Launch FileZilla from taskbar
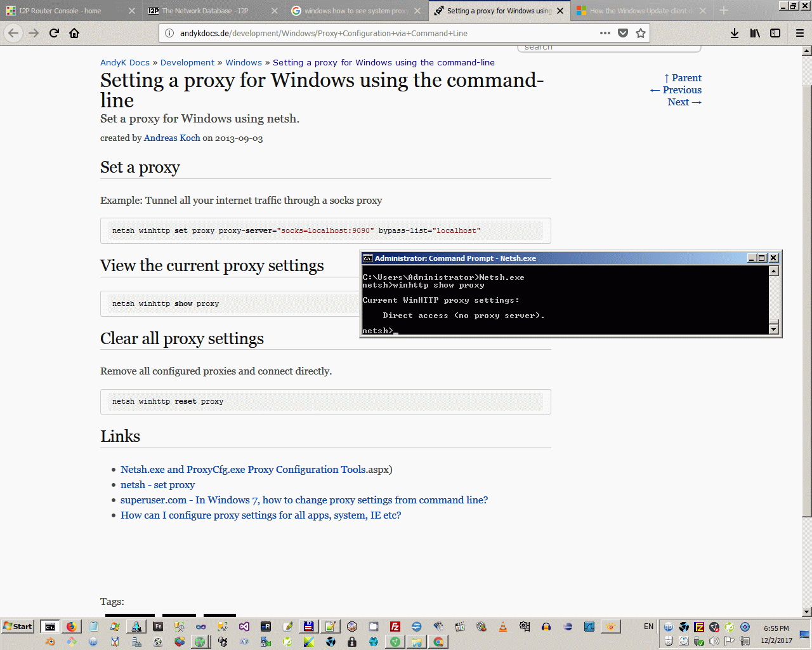This screenshot has height=650, width=812. (395, 627)
